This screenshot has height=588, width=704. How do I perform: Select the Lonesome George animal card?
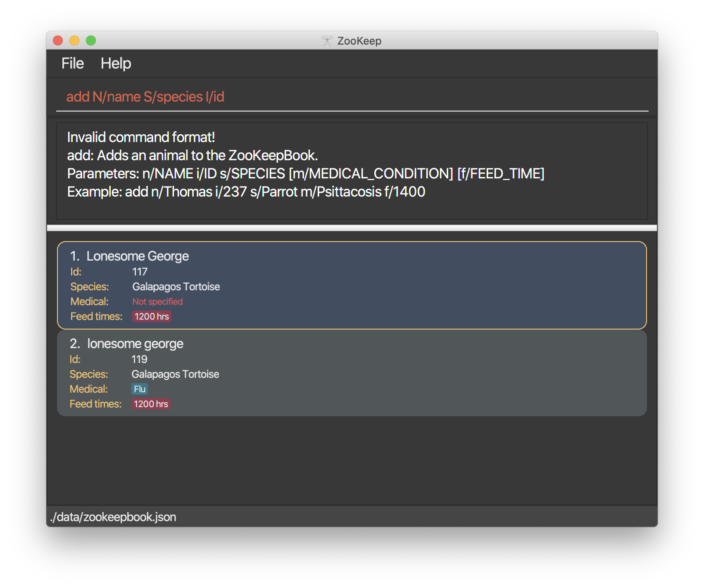click(352, 285)
